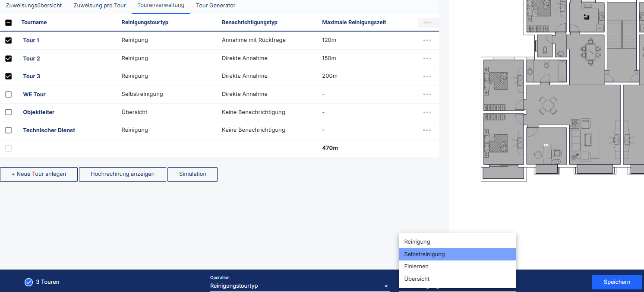Image resolution: width=644 pixels, height=292 pixels.
Task: Open the three-dot menu for Objektleiter
Action: point(427,112)
